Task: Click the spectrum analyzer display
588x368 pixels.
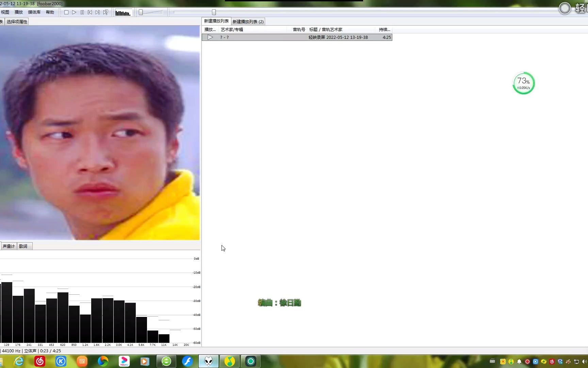Action: [100, 299]
